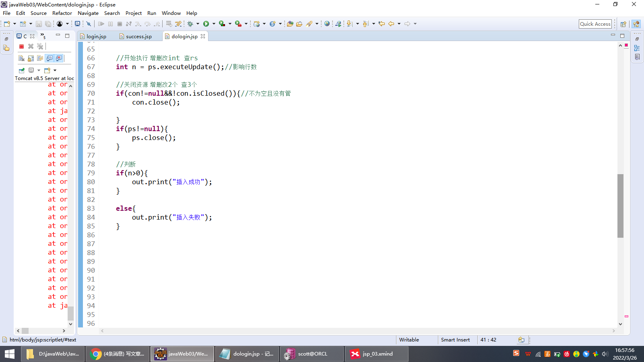Screen dimensions: 644x362
Task: Maximize the editor area button
Action: 622,36
